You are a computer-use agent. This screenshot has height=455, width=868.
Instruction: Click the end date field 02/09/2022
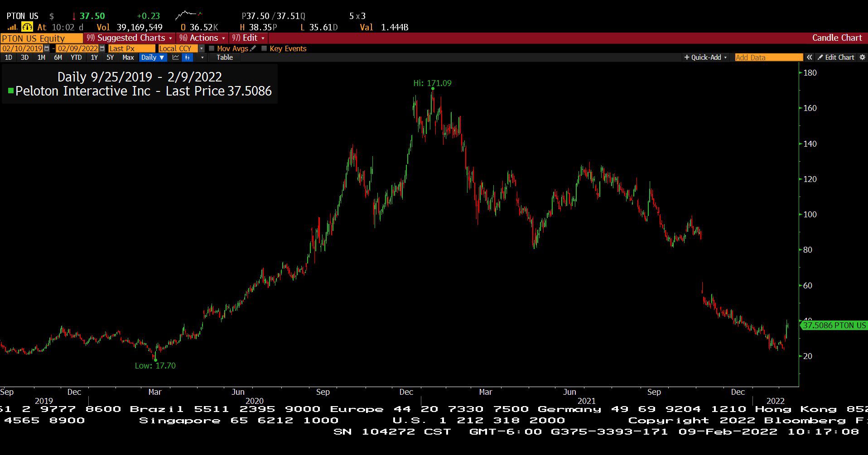click(x=77, y=48)
